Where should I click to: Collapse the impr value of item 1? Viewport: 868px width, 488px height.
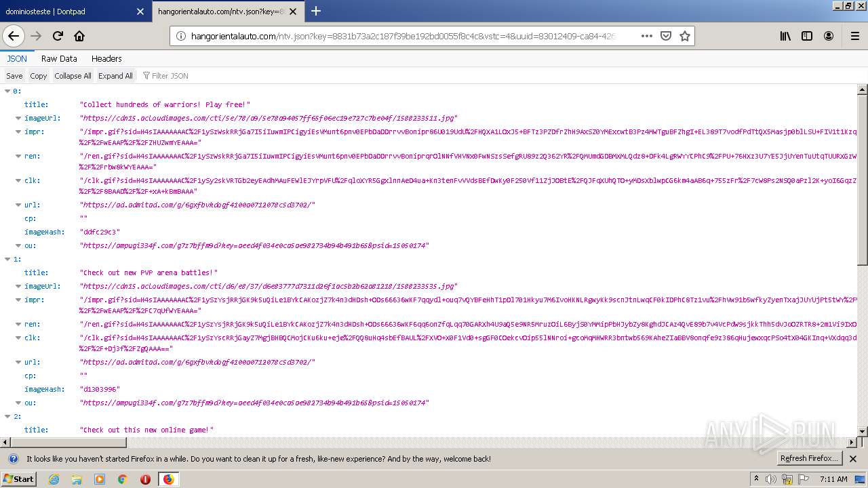pos(18,300)
